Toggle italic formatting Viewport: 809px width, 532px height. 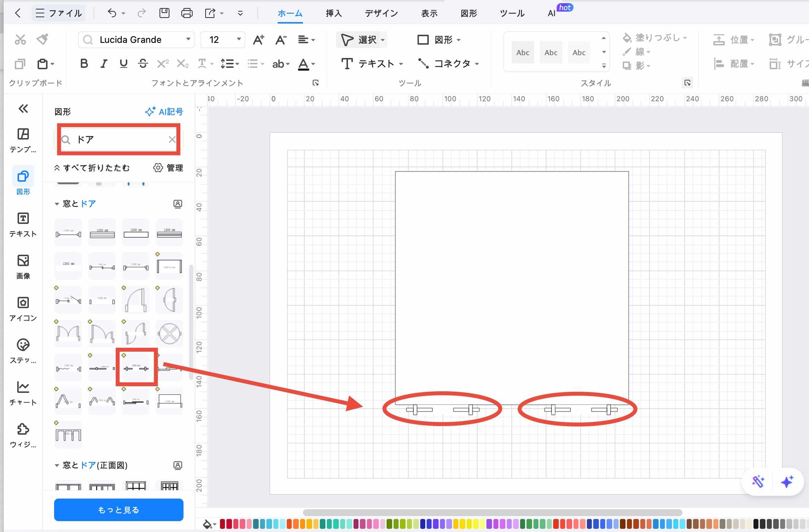coord(104,64)
